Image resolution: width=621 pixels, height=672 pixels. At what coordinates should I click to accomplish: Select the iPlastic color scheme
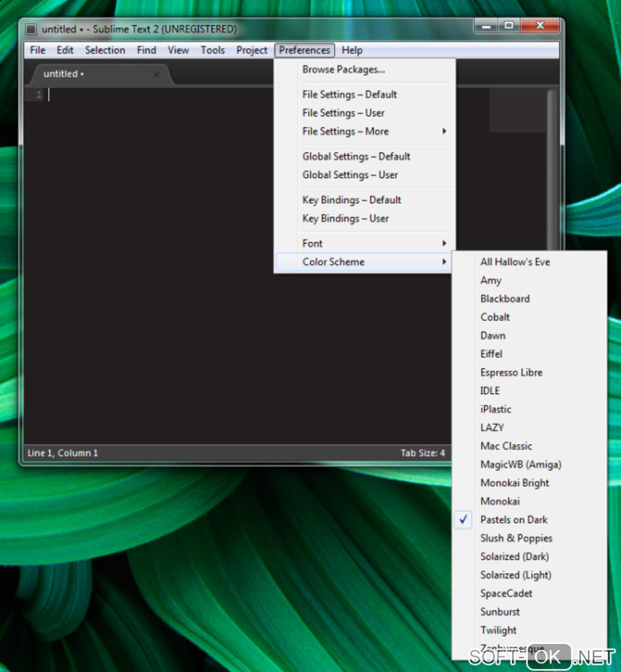(529, 409)
